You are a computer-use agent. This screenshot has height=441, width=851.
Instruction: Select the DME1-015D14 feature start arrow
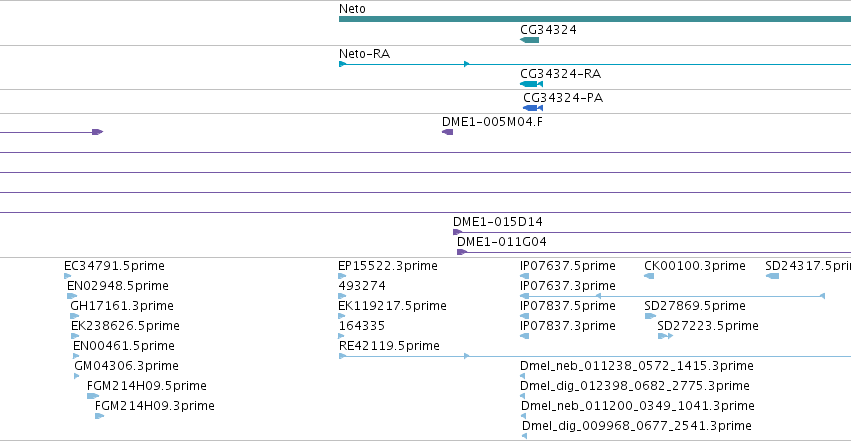click(x=458, y=232)
